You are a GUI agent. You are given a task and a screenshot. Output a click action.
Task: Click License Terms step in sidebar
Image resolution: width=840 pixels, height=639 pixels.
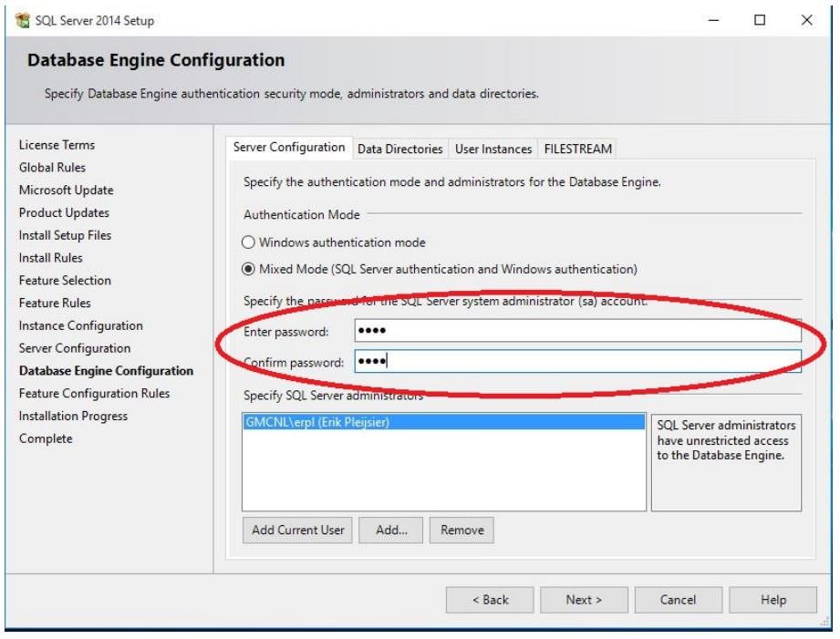[x=57, y=145]
